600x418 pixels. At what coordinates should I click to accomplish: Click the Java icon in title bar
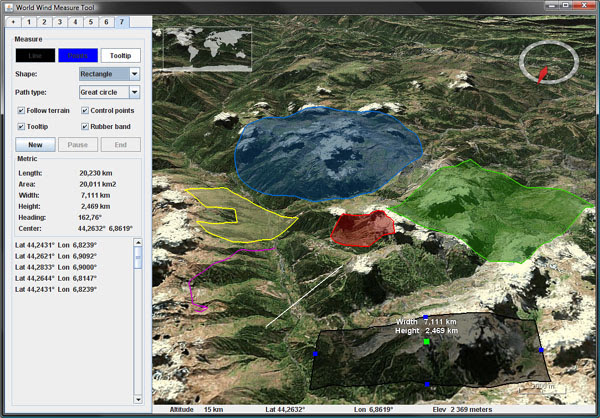(x=9, y=7)
